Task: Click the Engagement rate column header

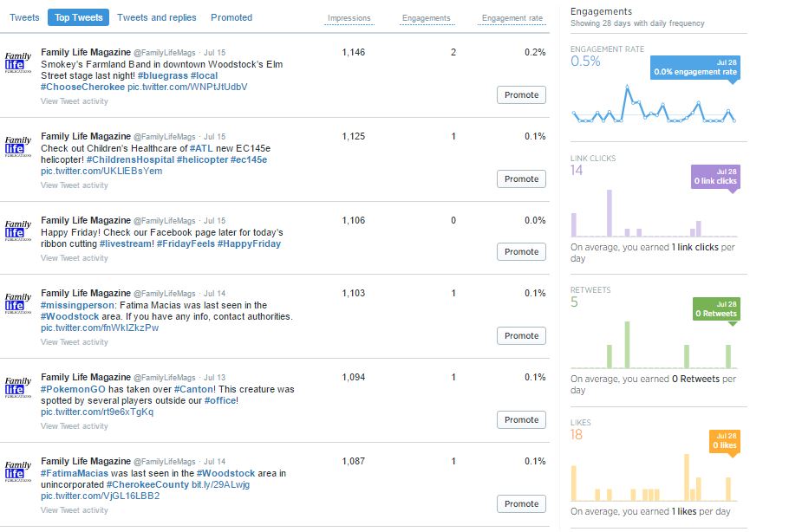Action: [512, 18]
